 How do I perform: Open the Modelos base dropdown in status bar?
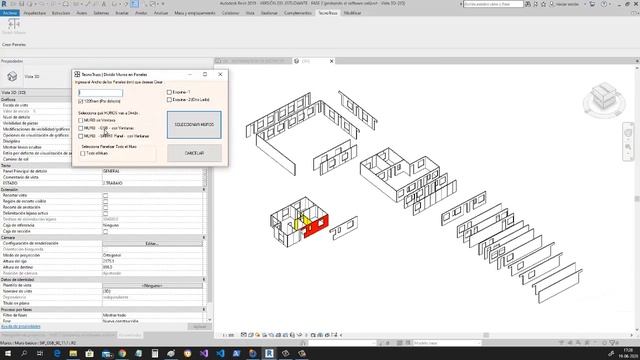click(447, 343)
